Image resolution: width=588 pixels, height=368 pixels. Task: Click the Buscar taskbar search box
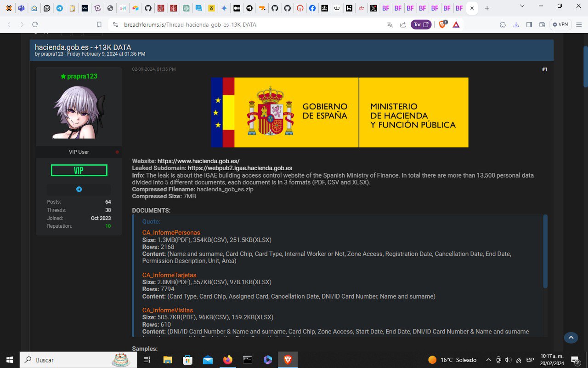click(x=78, y=360)
